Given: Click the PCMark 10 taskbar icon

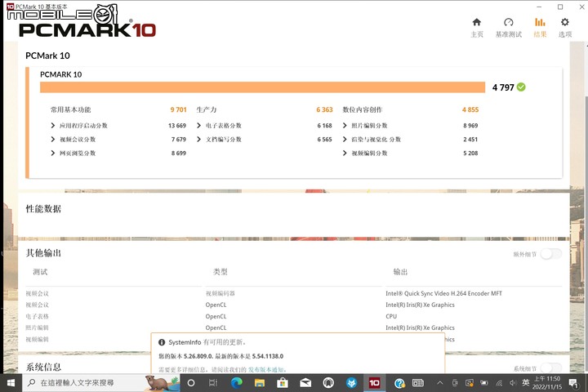Looking at the screenshot, I should 374,383.
